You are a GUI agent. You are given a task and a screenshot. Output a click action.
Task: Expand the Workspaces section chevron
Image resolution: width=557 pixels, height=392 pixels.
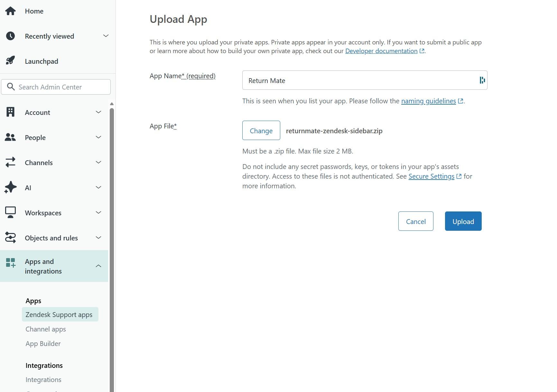click(98, 212)
